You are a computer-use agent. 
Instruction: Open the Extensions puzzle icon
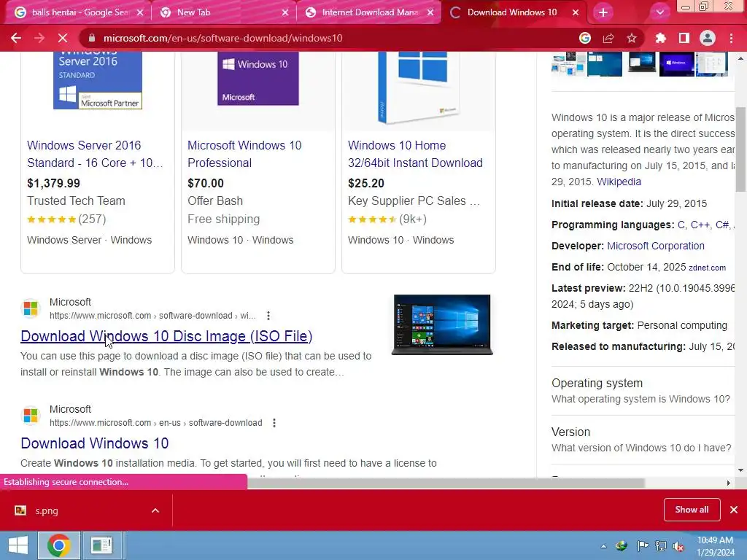click(661, 38)
